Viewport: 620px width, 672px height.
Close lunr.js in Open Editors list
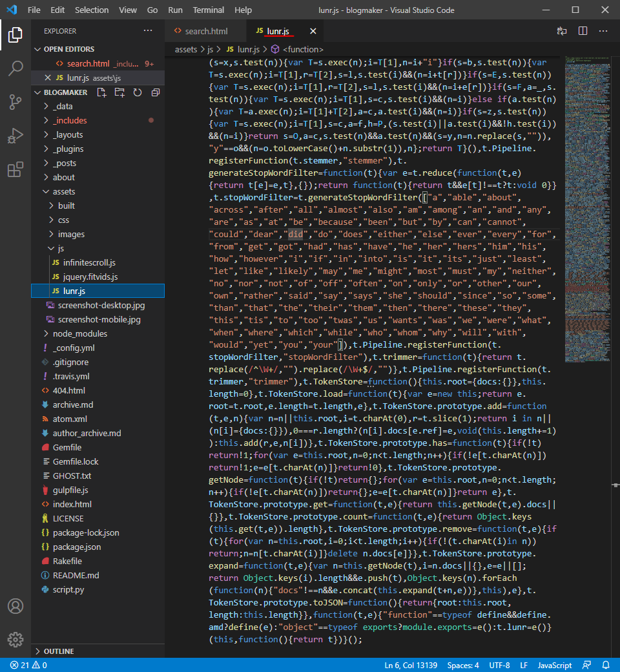pyautogui.click(x=48, y=78)
